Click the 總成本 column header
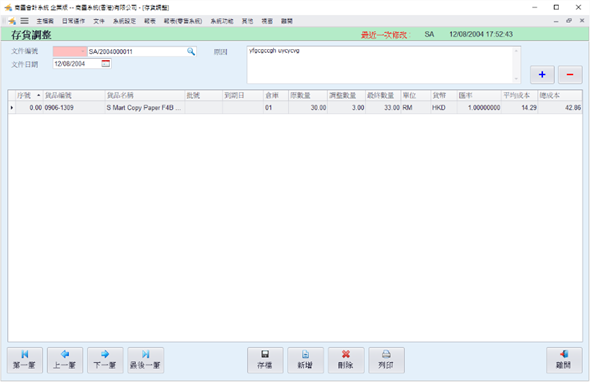The height and width of the screenshot is (382, 590). tap(560, 96)
